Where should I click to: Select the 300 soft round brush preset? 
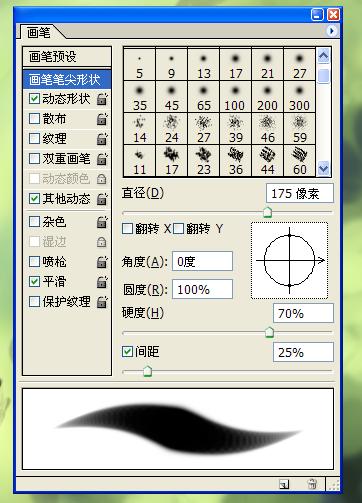click(x=299, y=97)
